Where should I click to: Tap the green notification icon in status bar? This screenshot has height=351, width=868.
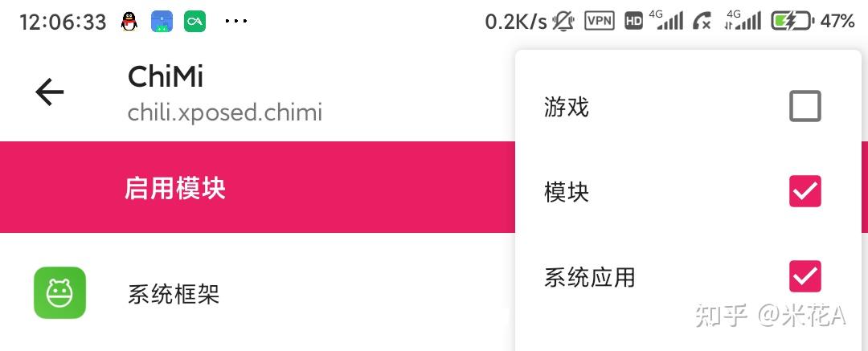click(194, 22)
